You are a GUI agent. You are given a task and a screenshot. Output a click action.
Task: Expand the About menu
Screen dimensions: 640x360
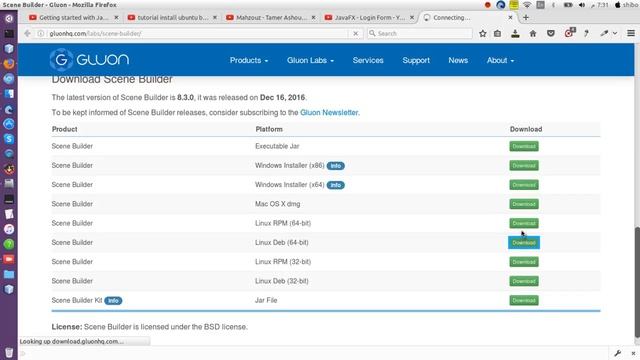tap(500, 60)
